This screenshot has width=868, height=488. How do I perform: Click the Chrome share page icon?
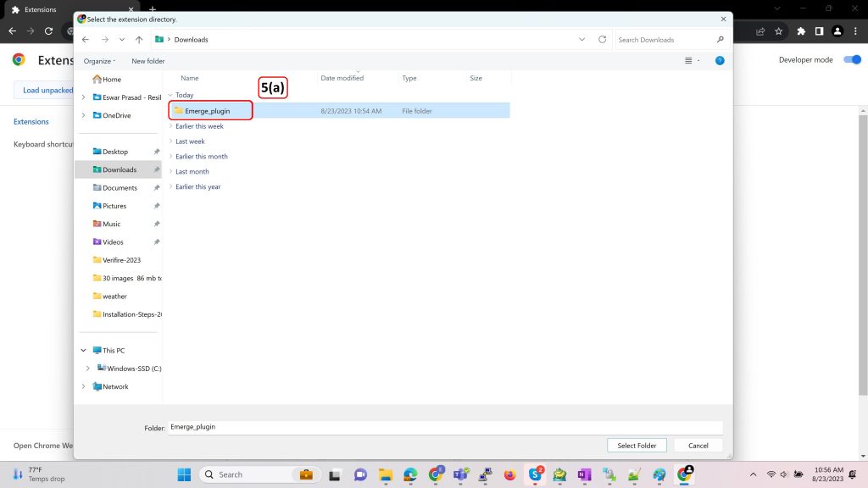tap(760, 31)
